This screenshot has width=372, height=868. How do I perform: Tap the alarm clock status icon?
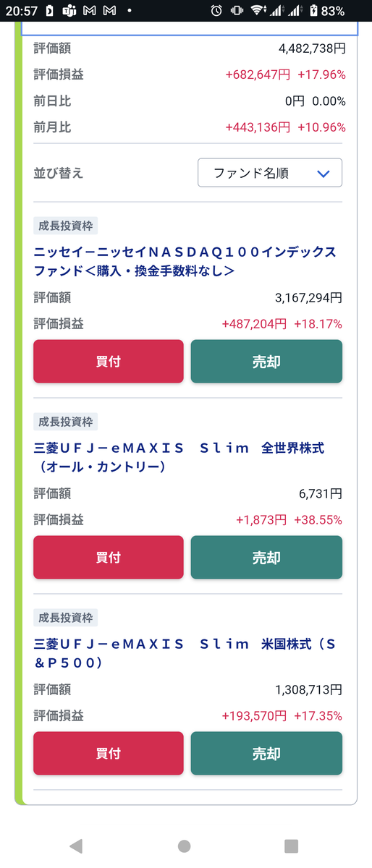216,11
